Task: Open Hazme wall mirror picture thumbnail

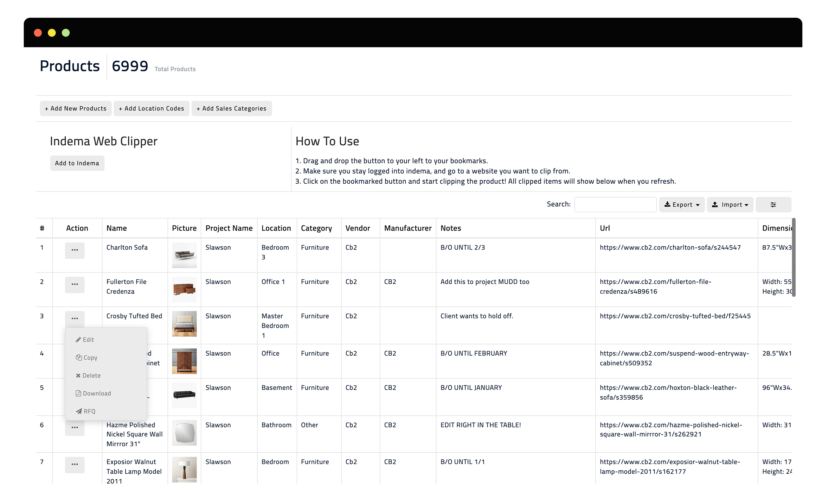Action: tap(184, 433)
